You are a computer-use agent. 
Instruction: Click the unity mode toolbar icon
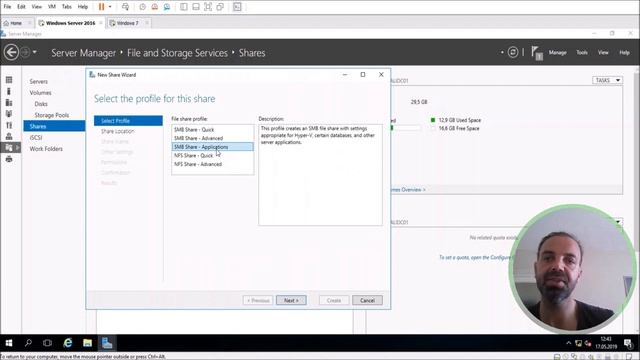[220, 7]
